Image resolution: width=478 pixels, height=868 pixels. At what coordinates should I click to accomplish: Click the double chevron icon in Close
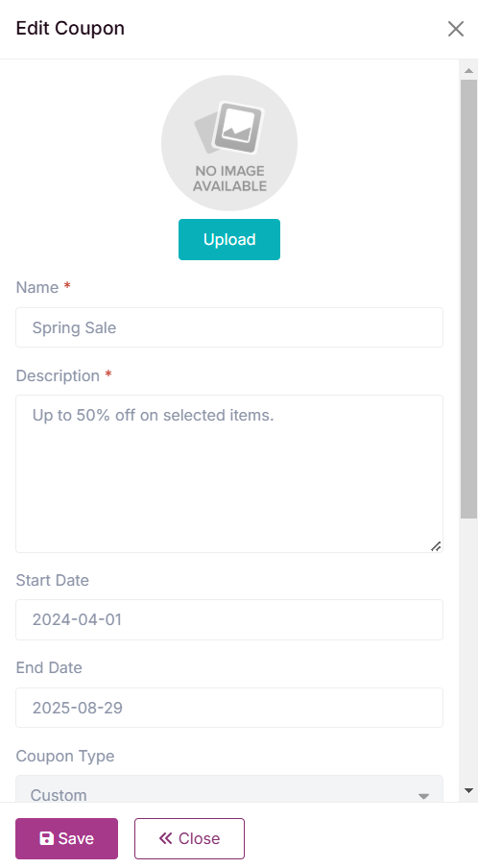[x=165, y=838]
